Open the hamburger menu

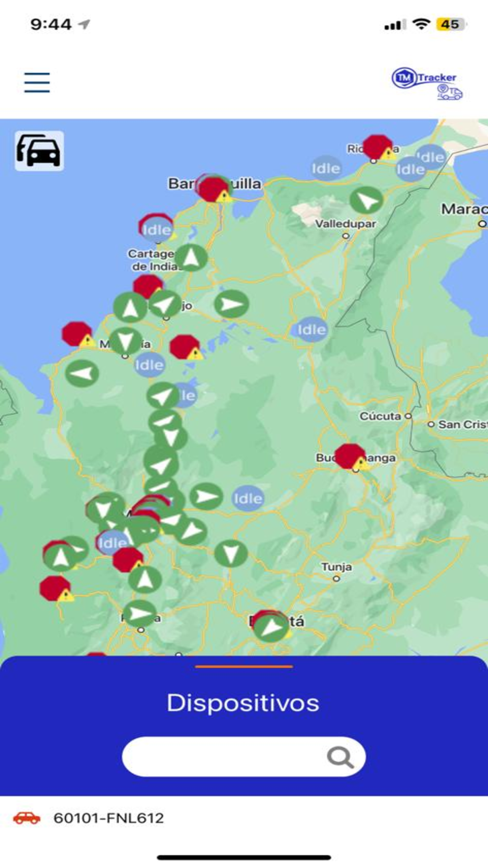(37, 82)
